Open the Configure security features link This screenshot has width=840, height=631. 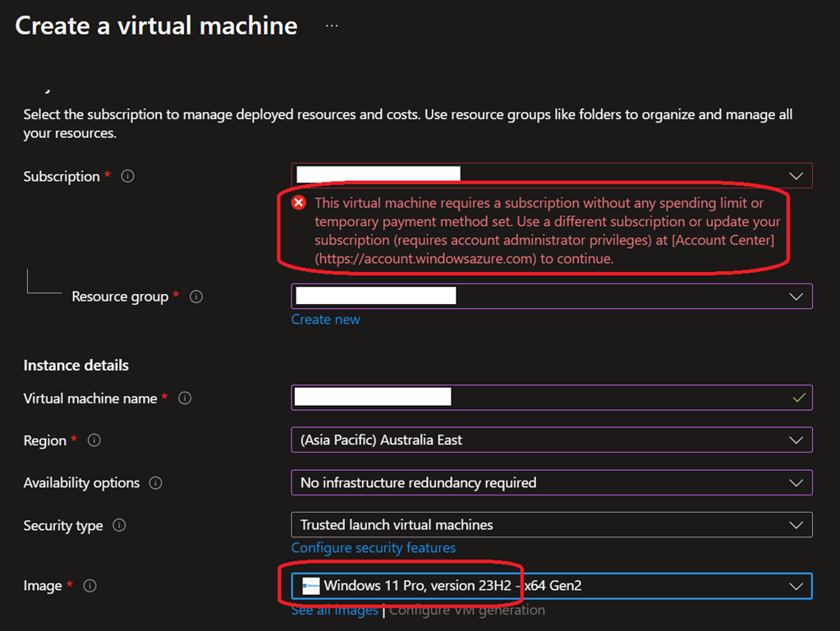point(373,548)
